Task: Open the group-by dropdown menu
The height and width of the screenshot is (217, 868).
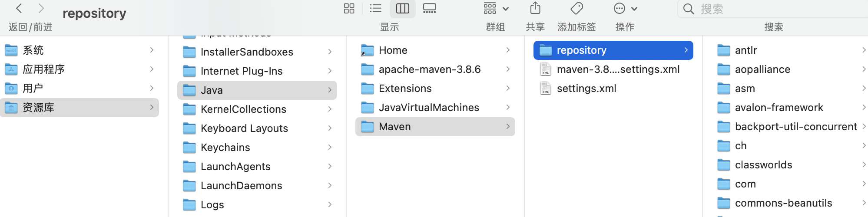Action: [496, 9]
